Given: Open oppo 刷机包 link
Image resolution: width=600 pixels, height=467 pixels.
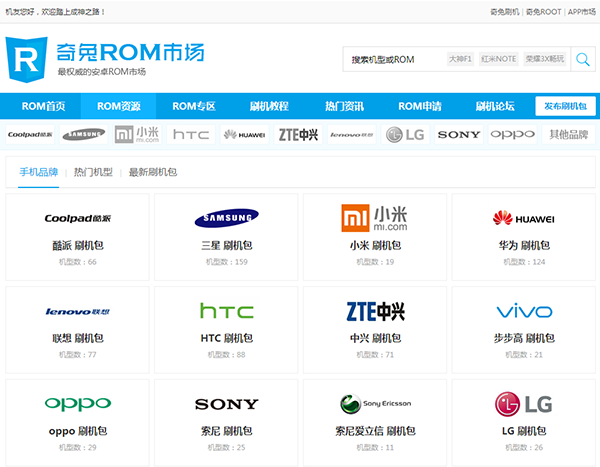Looking at the screenshot, I should tap(78, 431).
